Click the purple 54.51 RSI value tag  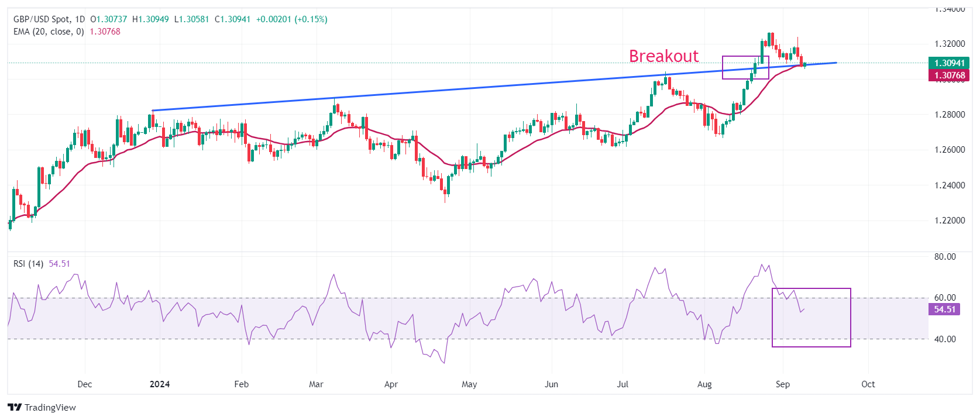944,309
